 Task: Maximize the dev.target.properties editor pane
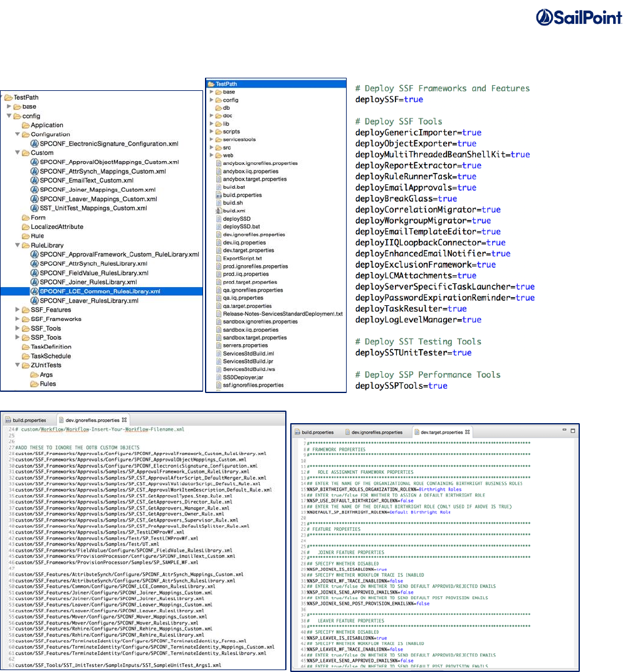coord(572,430)
